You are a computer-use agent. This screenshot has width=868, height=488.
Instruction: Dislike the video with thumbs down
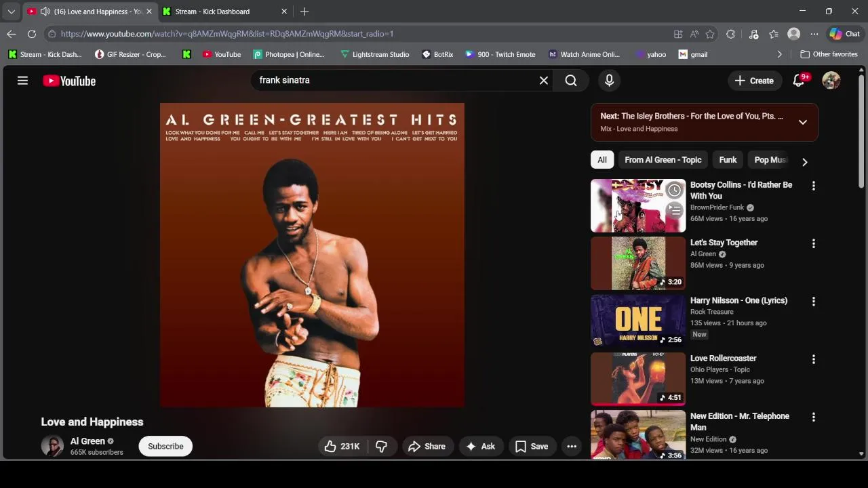382,446
